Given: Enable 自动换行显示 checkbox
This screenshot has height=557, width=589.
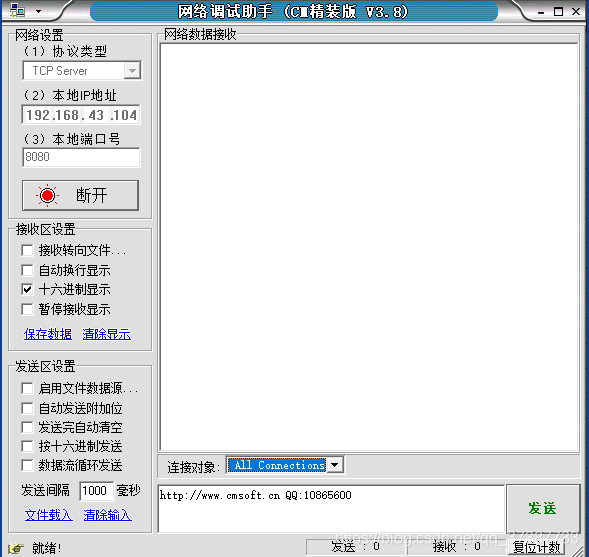Looking at the screenshot, I should pyautogui.click(x=27, y=270).
